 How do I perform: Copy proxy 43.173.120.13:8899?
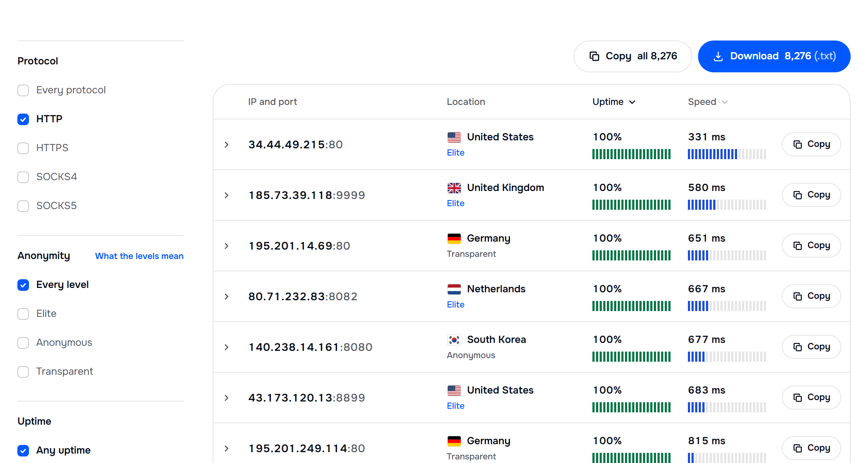(x=811, y=397)
